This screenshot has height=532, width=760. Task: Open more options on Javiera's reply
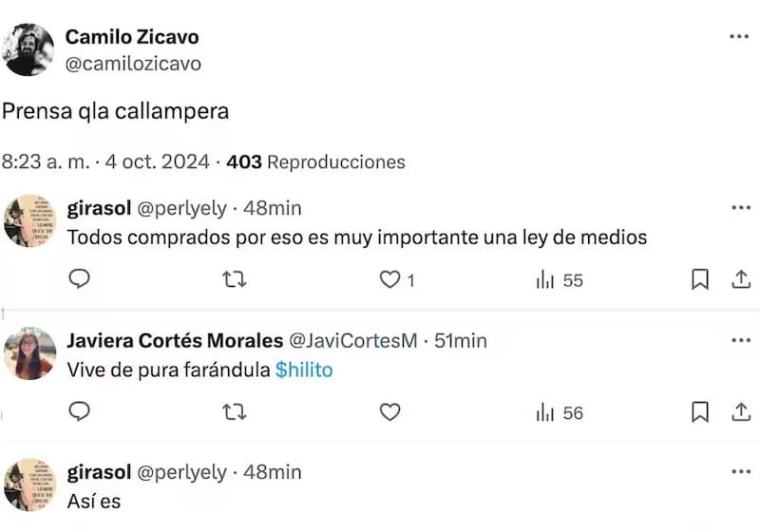(x=739, y=340)
